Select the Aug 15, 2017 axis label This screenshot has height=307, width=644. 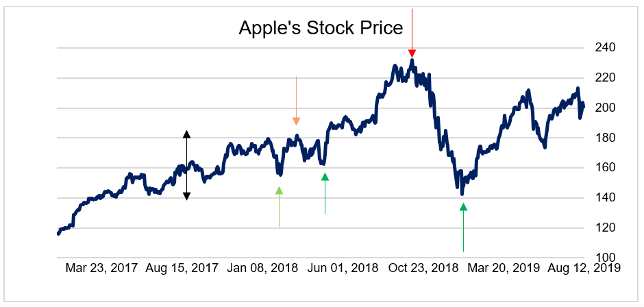tap(182, 268)
